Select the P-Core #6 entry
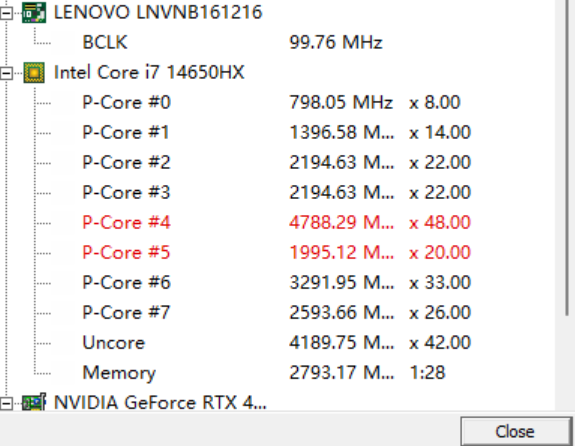This screenshot has width=575, height=446. click(127, 283)
